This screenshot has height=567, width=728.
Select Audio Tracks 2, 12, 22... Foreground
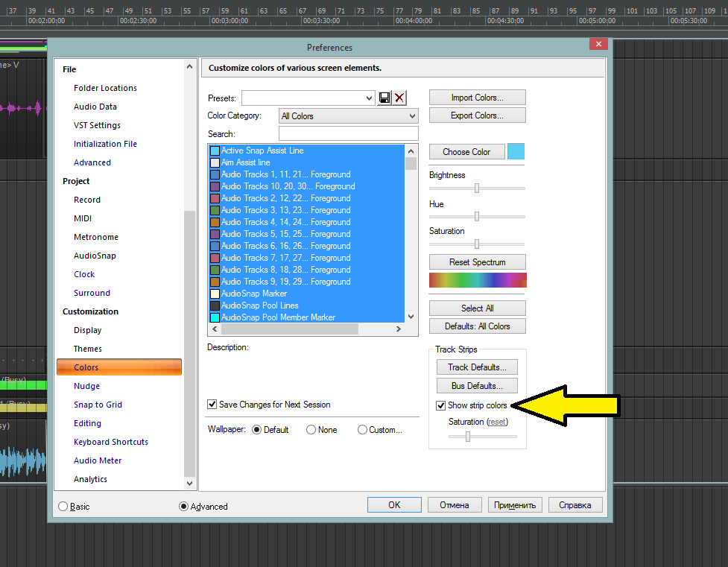(307, 198)
